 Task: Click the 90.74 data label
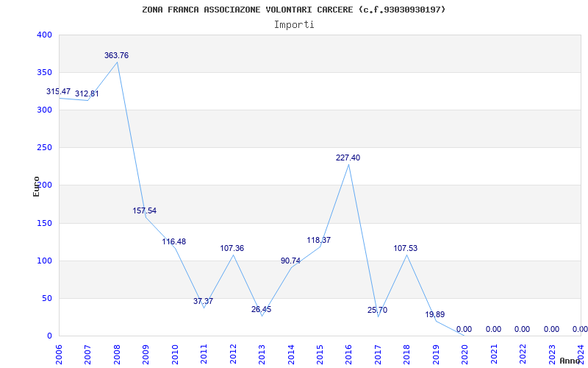pyautogui.click(x=290, y=261)
